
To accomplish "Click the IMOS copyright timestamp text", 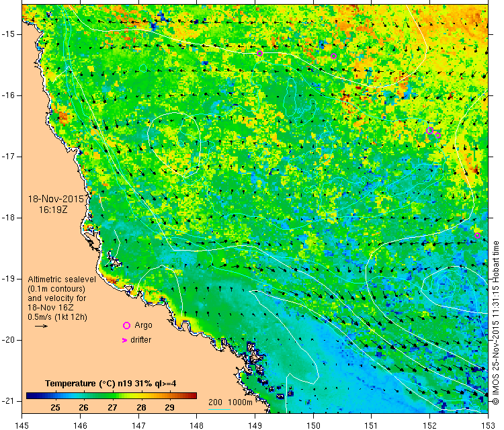I will tap(496, 322).
